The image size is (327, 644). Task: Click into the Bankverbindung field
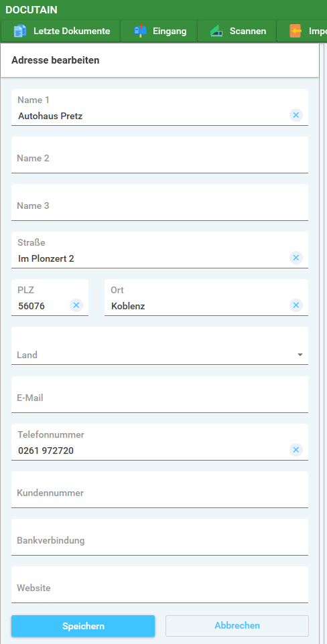point(159,537)
